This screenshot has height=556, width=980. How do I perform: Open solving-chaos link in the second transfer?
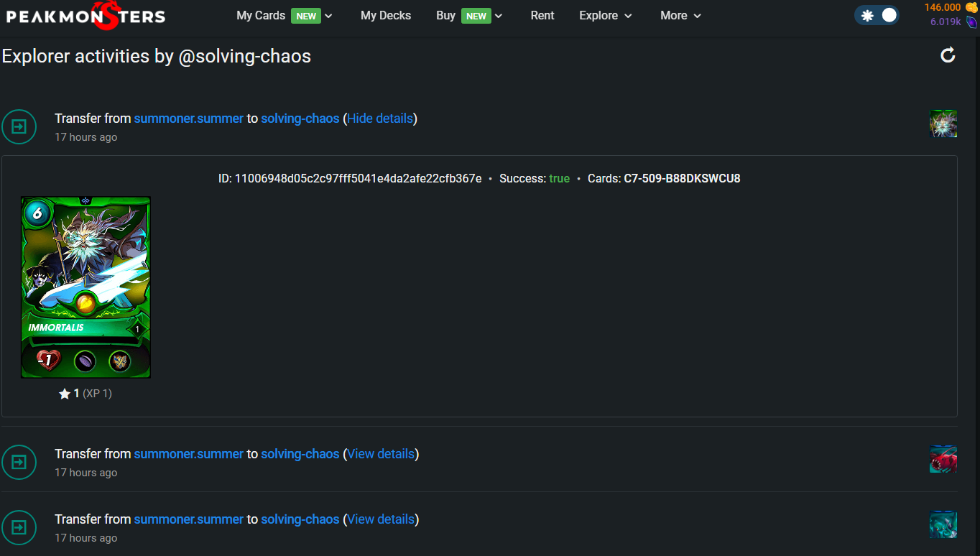pyautogui.click(x=300, y=454)
